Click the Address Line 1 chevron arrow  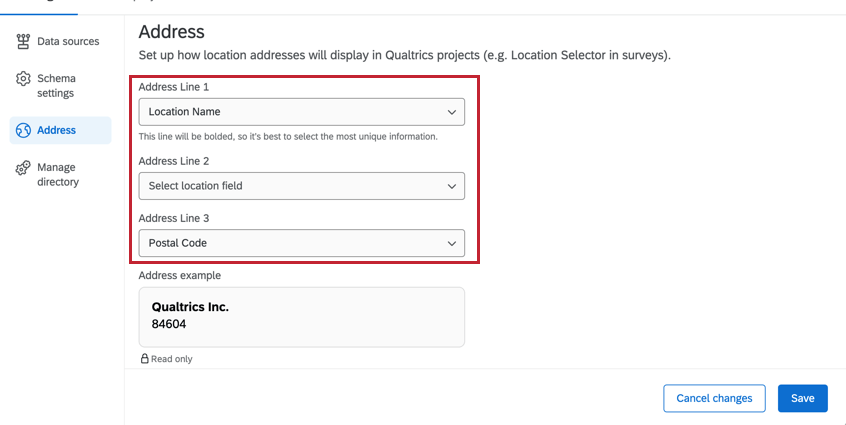452,112
